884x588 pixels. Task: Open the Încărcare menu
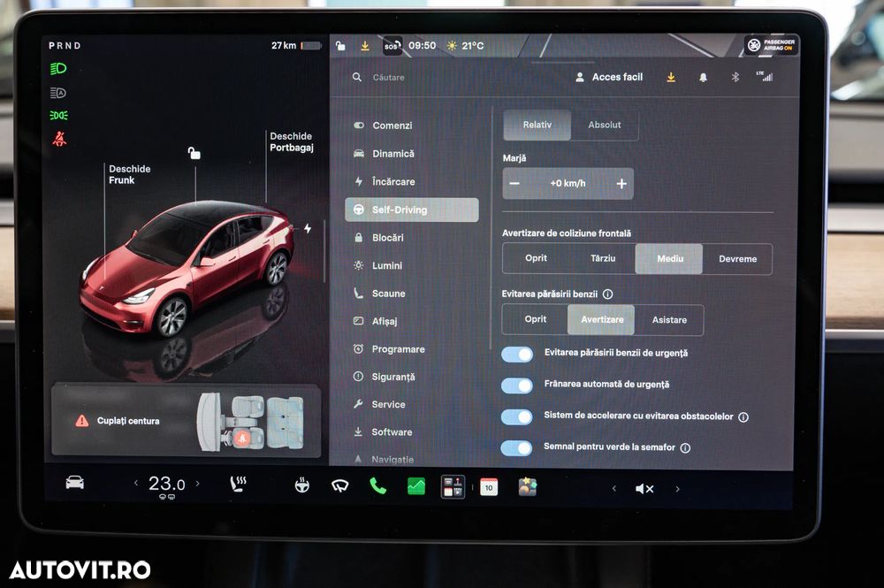pyautogui.click(x=412, y=181)
